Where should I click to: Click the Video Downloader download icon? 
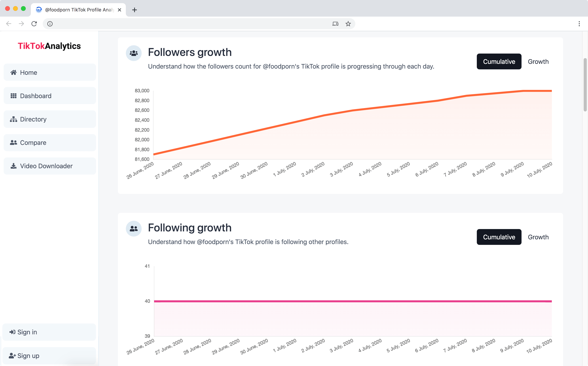pos(14,166)
